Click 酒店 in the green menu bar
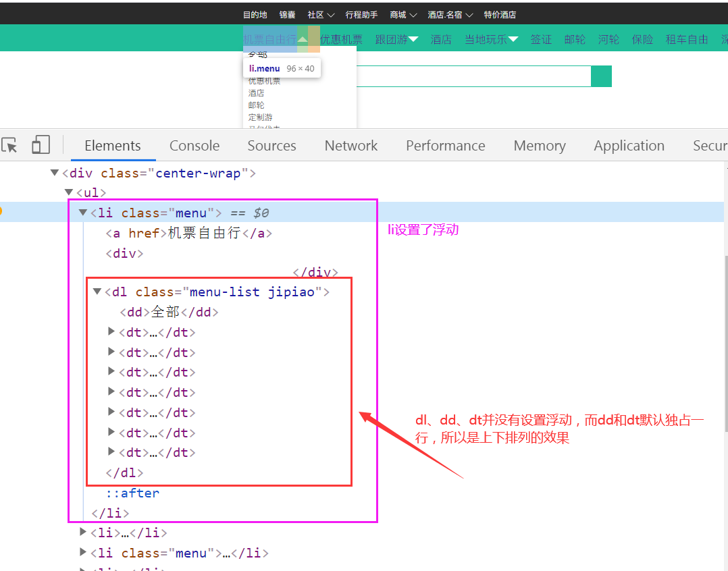The image size is (728, 571). point(441,39)
